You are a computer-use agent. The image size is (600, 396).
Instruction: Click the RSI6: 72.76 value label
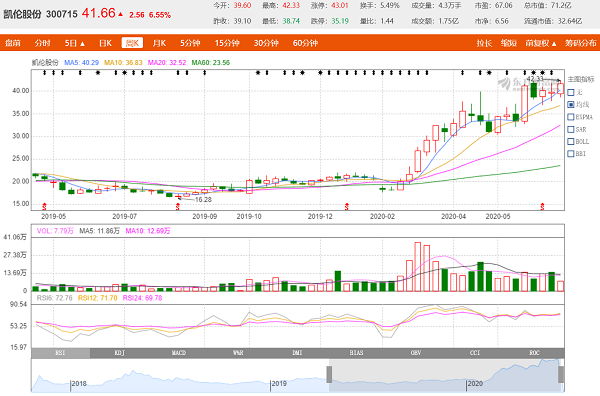[54, 298]
